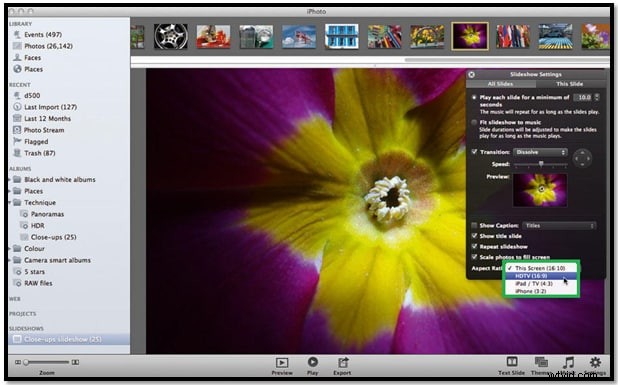Click the slide duration stepper arrows

pyautogui.click(x=597, y=97)
